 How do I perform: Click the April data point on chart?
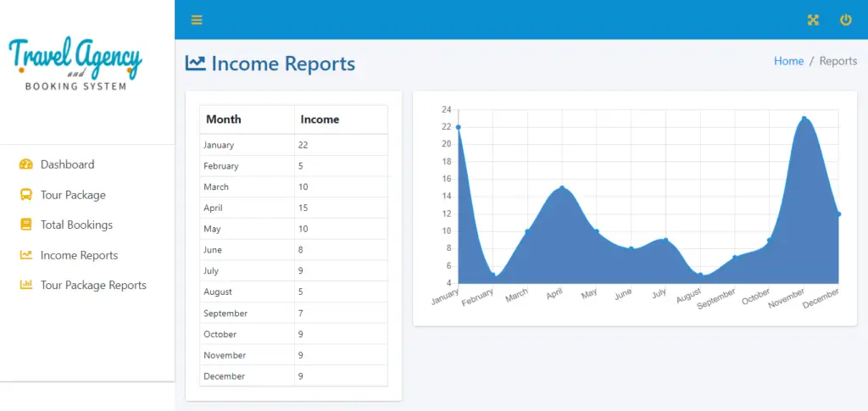point(561,188)
